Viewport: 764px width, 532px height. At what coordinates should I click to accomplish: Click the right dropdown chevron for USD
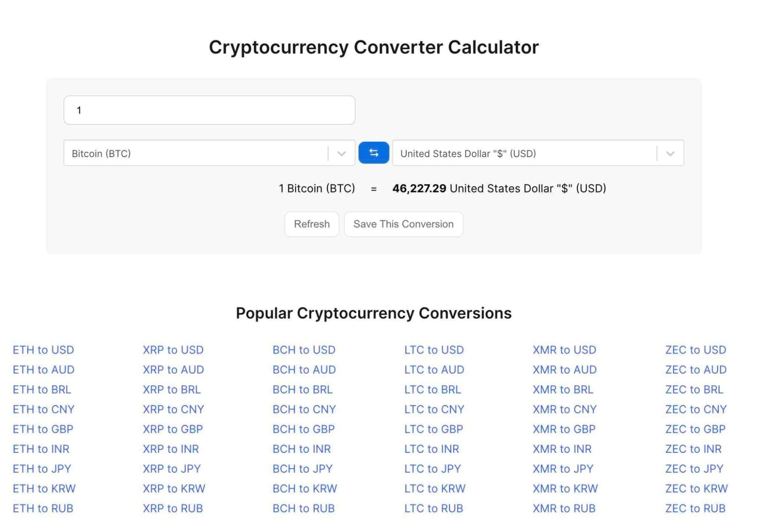pos(670,153)
